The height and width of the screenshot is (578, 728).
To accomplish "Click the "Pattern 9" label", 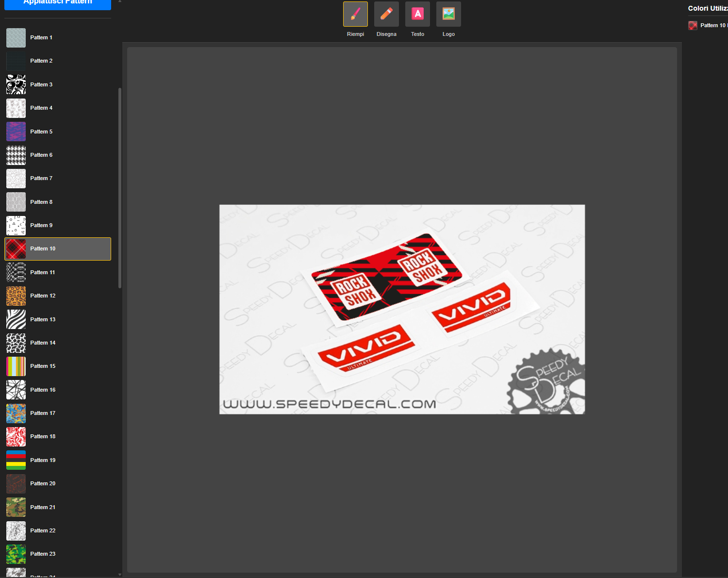I will point(41,225).
